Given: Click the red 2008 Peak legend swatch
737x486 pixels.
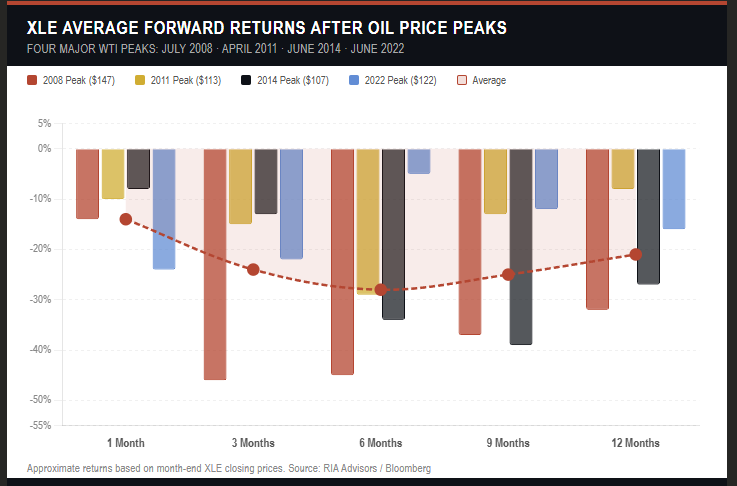Looking at the screenshot, I should tap(31, 80).
